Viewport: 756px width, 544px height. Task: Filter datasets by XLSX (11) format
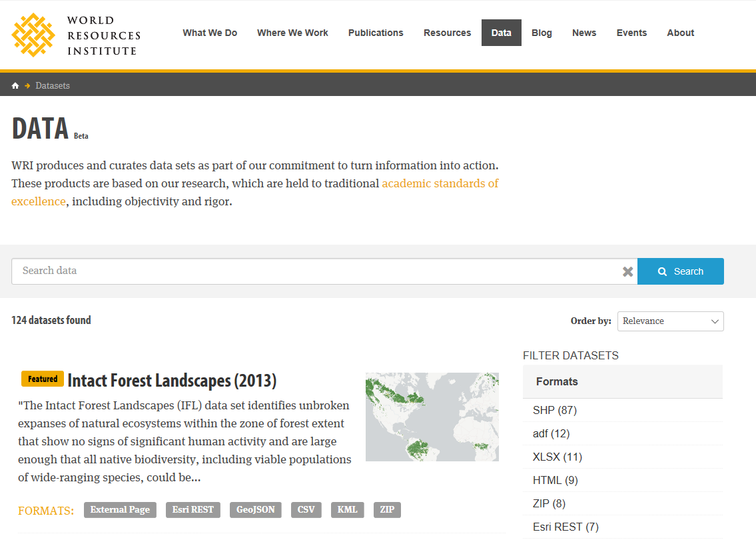pos(558,457)
